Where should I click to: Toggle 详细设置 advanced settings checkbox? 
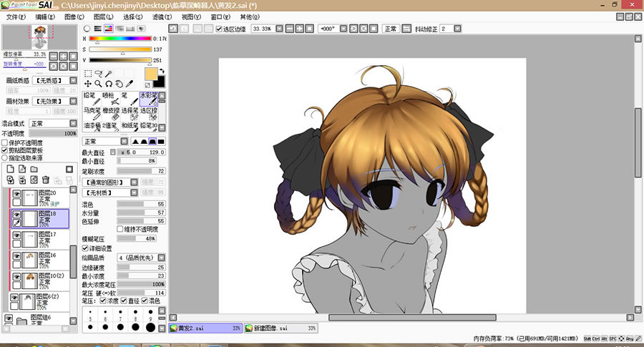click(85, 248)
